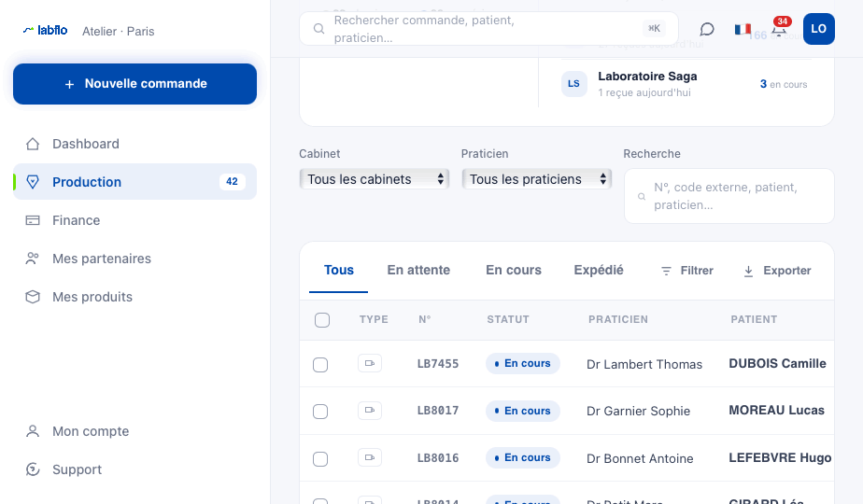This screenshot has height=504, width=863.
Task: Click the type icon for LB8017
Action: [x=370, y=411]
